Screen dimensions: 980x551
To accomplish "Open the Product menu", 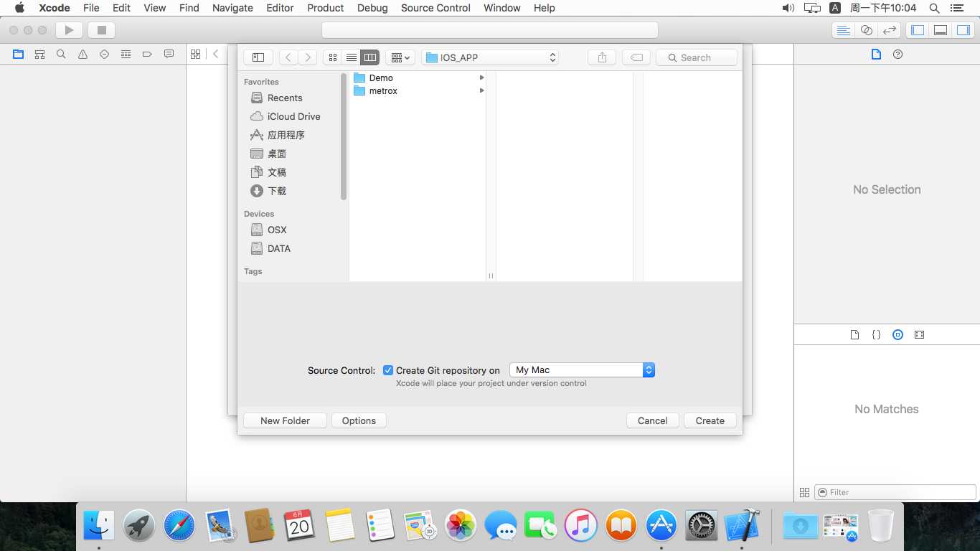I will (x=326, y=8).
